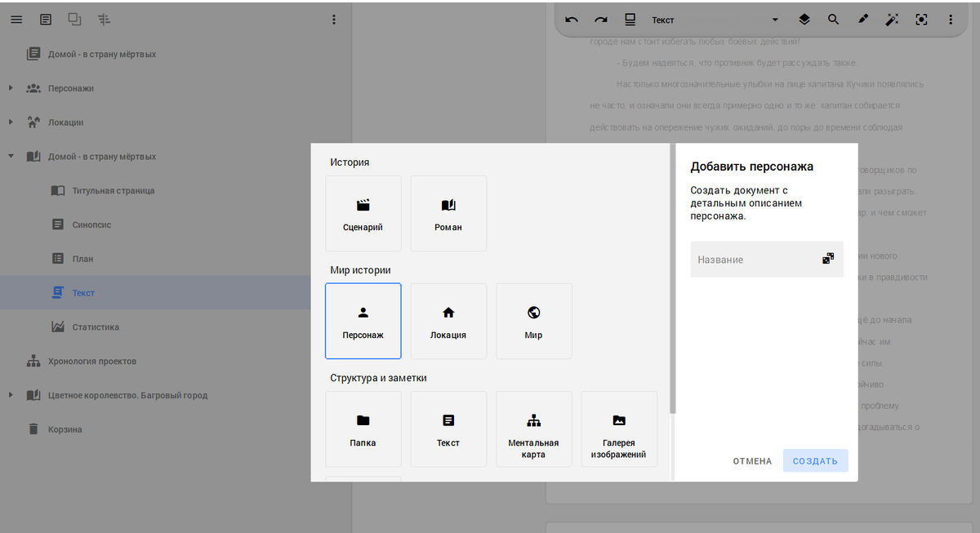
Task: Click the tree structure icon in sidebar header
Action: [104, 20]
